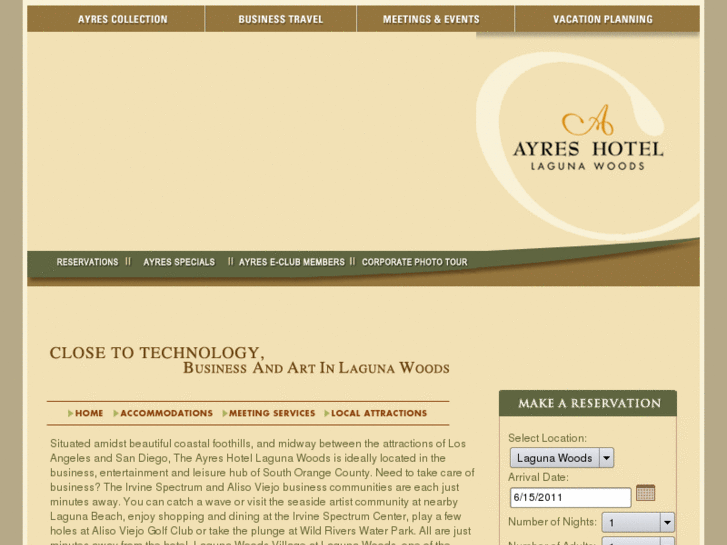
Task: Open the Local Attractions tab
Action: pos(375,413)
